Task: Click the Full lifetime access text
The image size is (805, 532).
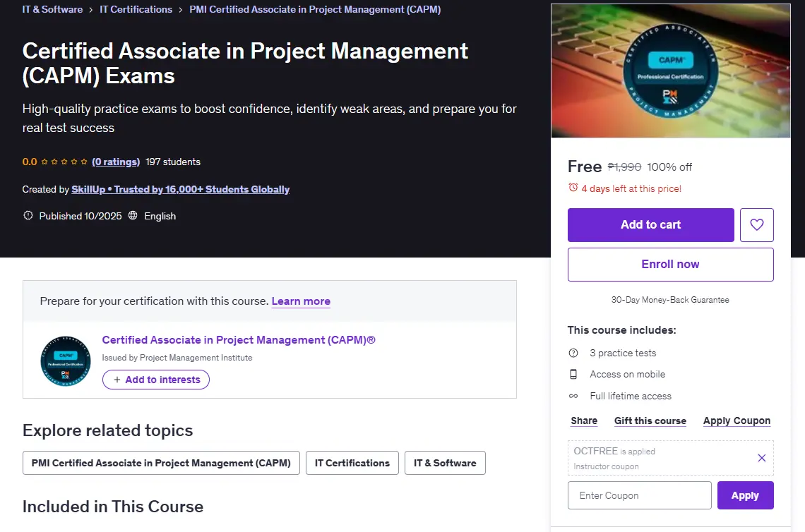Action: [x=631, y=396]
